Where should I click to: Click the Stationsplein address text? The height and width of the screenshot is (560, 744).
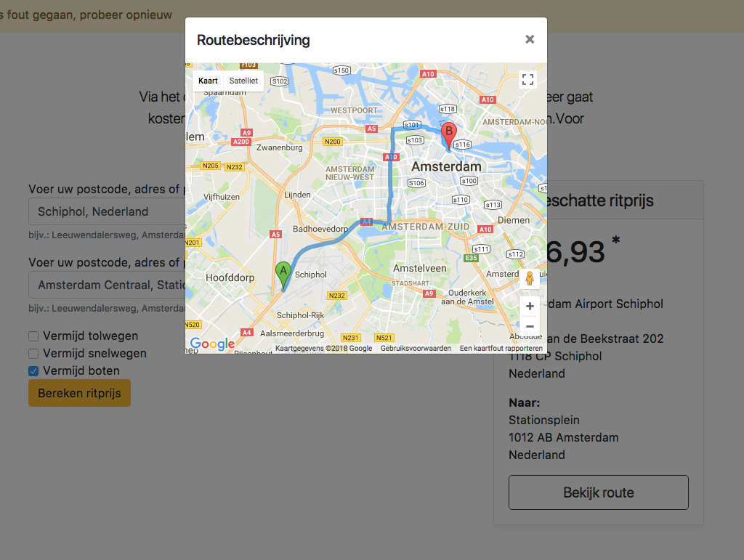click(543, 420)
